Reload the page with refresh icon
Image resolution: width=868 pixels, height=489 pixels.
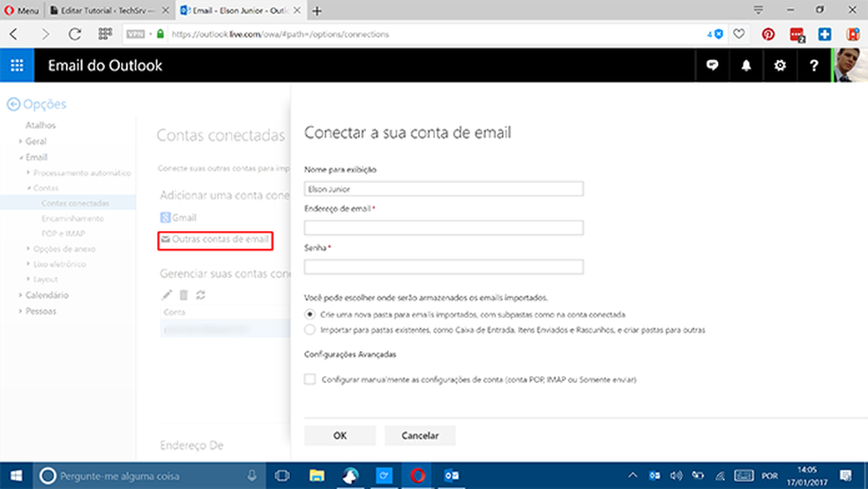pyautogui.click(x=75, y=34)
